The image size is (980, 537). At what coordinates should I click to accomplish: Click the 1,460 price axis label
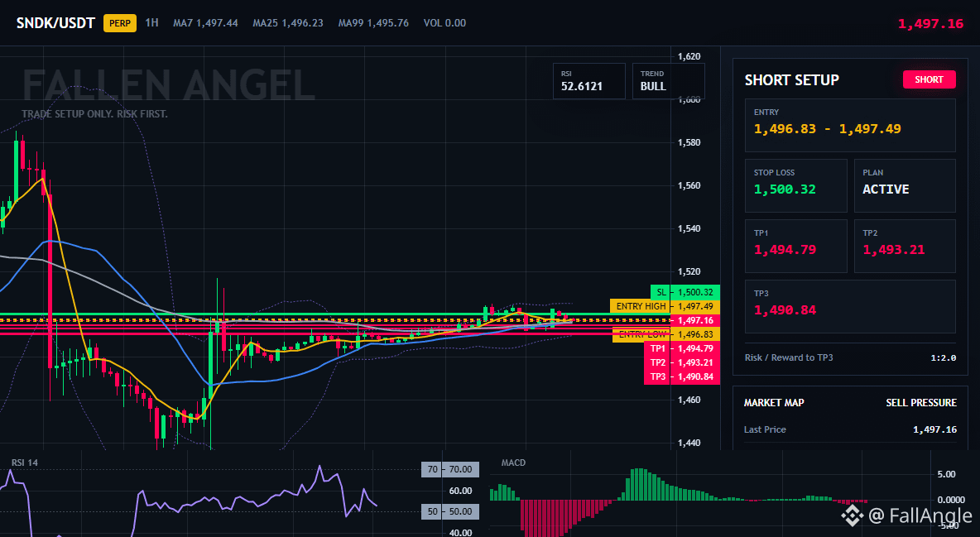click(689, 400)
